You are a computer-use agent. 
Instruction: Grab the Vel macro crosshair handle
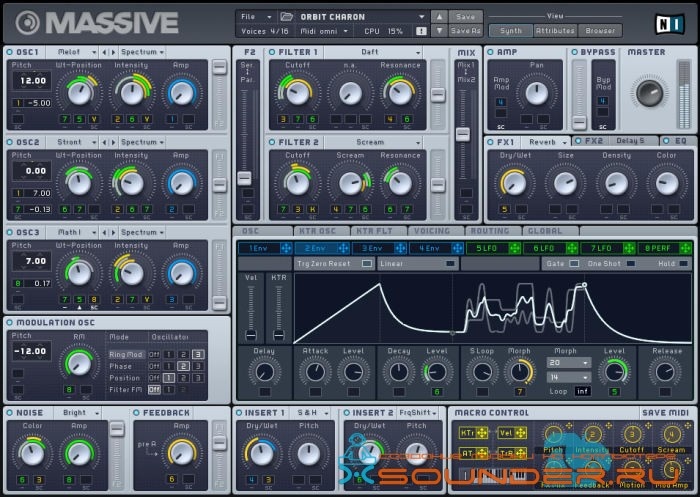pyautogui.click(x=521, y=433)
